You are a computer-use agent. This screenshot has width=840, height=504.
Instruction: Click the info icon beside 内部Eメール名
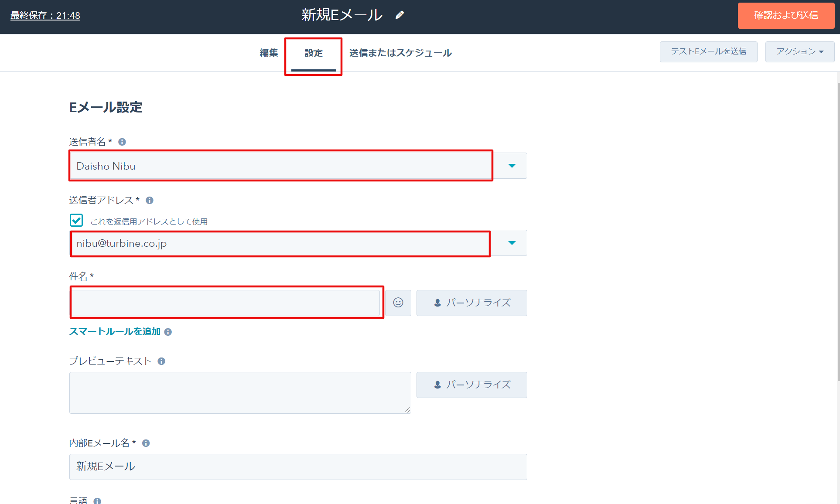coord(146,443)
